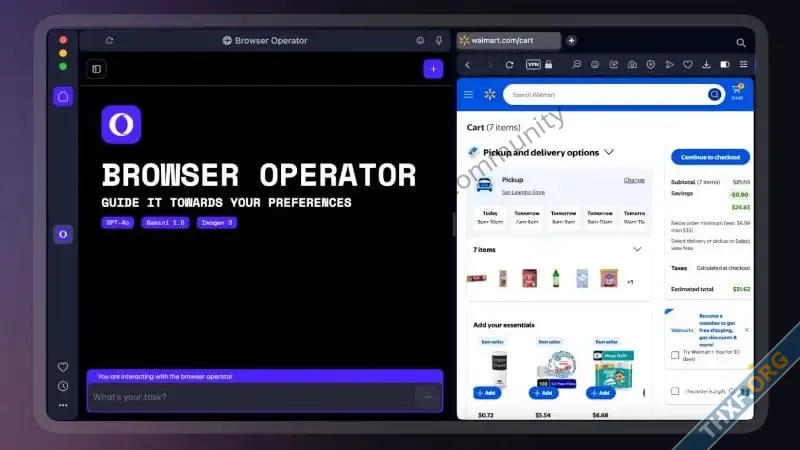The width and height of the screenshot is (800, 450).
Task: Open the Walmart cart icon
Action: [x=737, y=92]
